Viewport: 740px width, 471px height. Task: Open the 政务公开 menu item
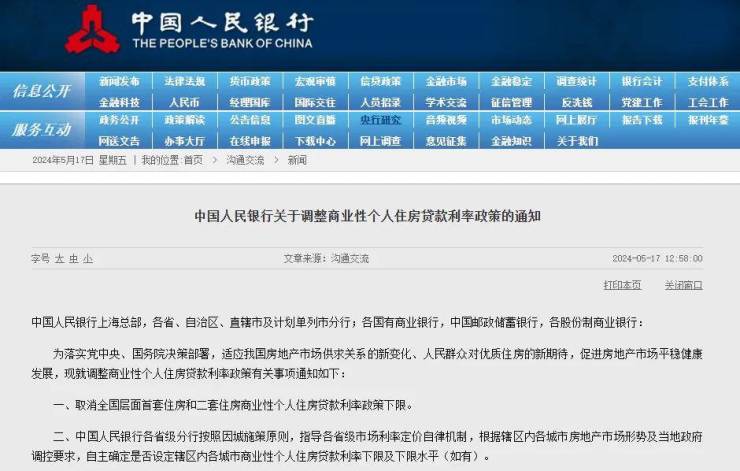pyautogui.click(x=119, y=120)
